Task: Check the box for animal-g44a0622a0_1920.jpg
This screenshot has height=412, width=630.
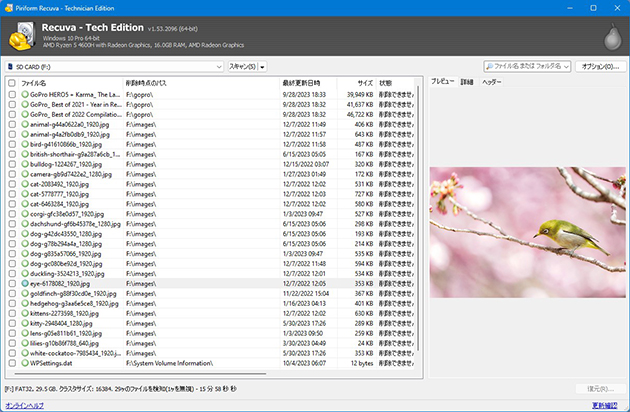Action: tap(12, 124)
